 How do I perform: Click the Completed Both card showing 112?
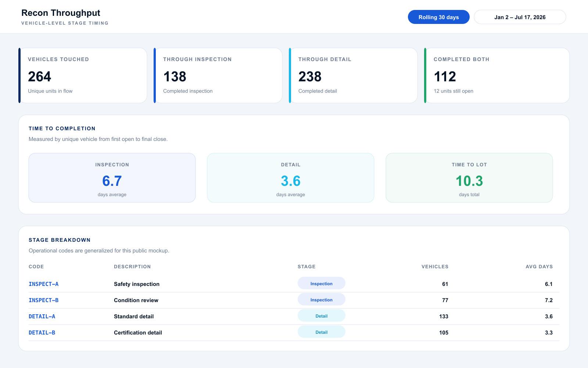point(497,75)
